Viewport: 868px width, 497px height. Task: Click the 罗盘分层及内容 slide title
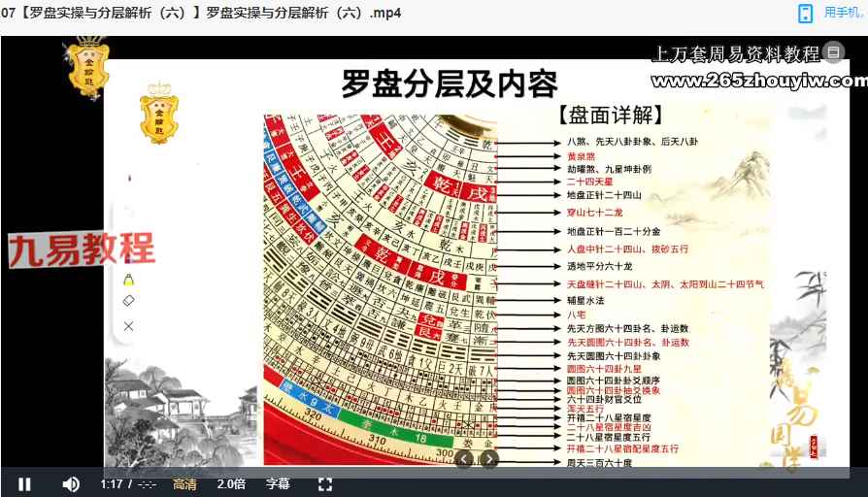tap(449, 84)
